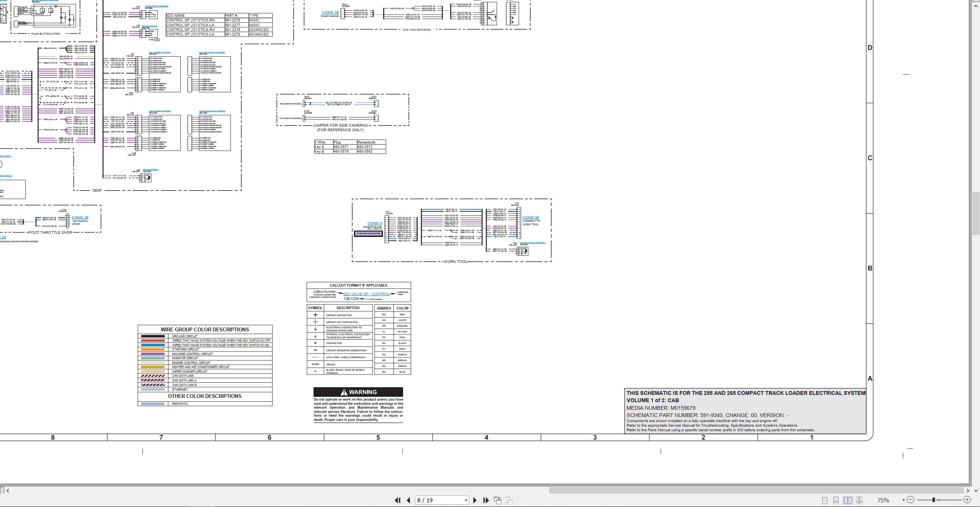Click part number 591-2276 cell
The height and width of the screenshot is (507, 980).
(236, 20)
